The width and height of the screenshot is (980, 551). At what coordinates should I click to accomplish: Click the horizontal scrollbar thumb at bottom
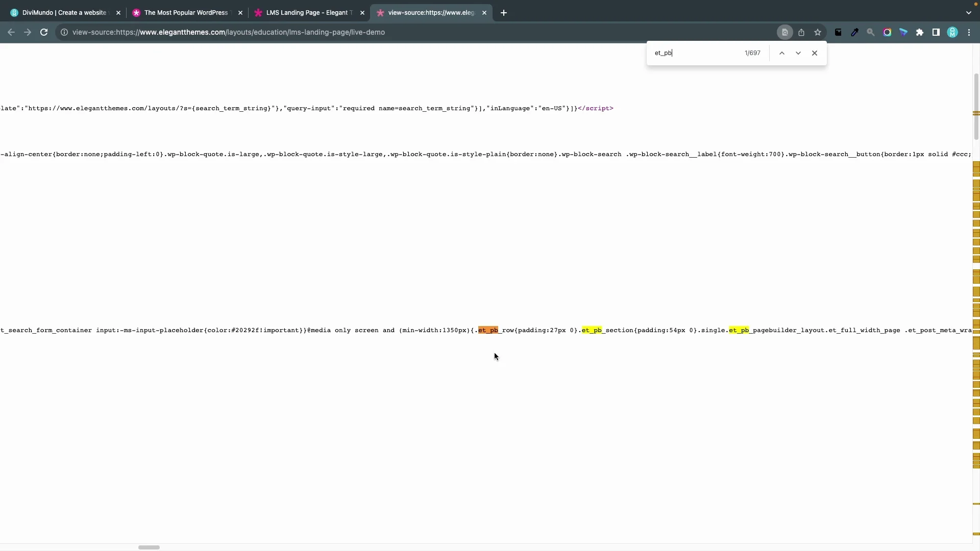149,547
